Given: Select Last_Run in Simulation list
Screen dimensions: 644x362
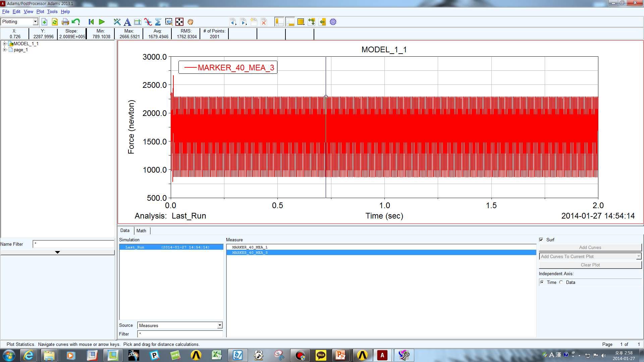Looking at the screenshot, I should pyautogui.click(x=171, y=247).
